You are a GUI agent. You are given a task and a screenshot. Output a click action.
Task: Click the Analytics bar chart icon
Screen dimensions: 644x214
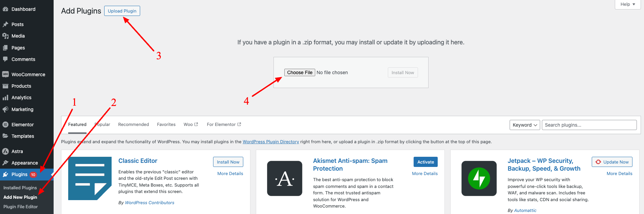click(x=5, y=98)
